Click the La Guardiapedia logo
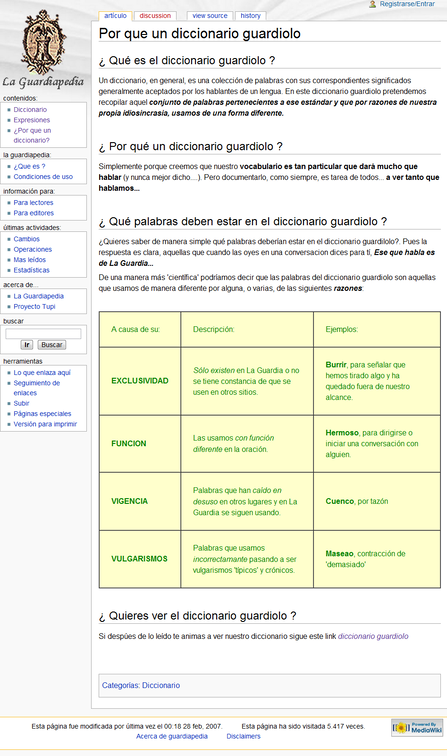 coord(43,49)
